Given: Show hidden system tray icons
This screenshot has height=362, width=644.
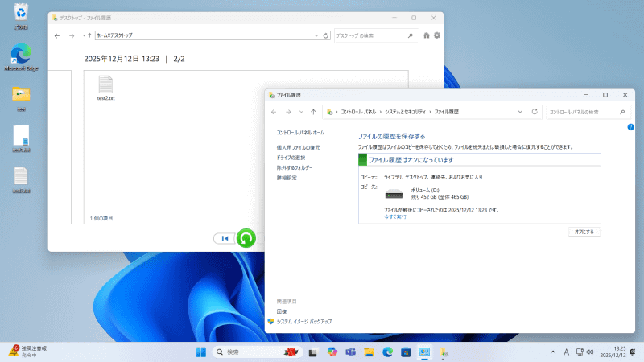Looking at the screenshot, I should (553, 352).
